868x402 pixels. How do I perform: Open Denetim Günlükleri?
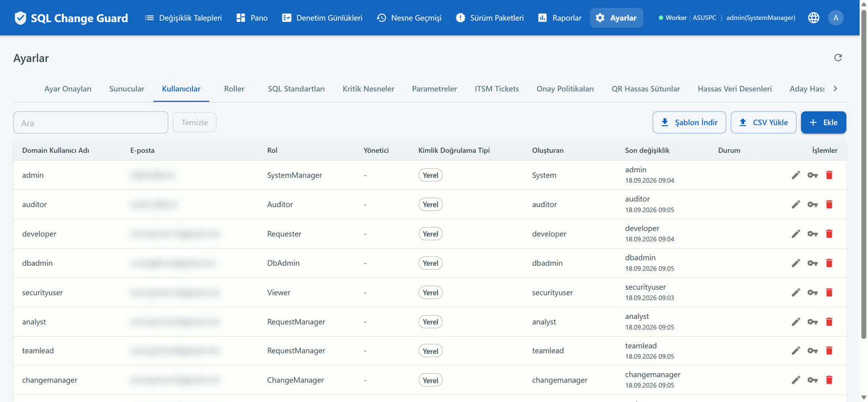tap(322, 18)
